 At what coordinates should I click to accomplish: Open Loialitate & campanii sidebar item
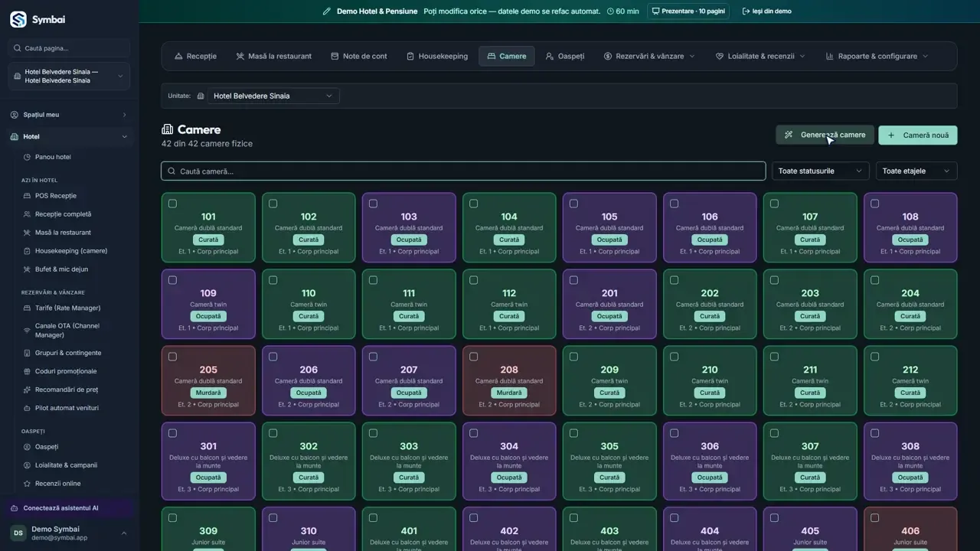66,465
